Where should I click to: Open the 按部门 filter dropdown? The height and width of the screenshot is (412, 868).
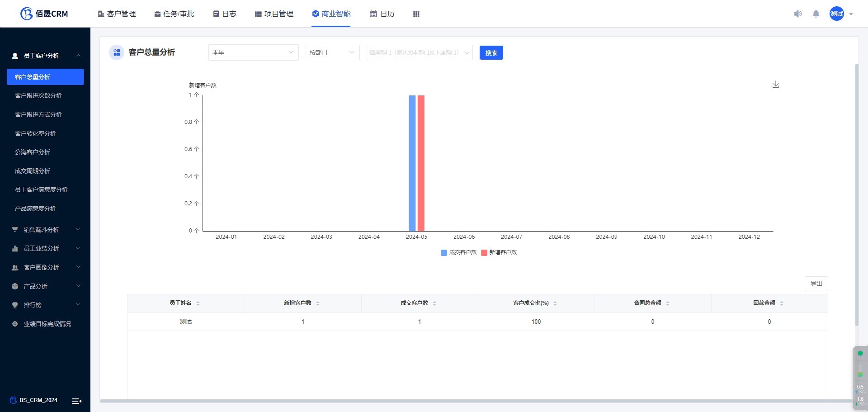click(332, 52)
